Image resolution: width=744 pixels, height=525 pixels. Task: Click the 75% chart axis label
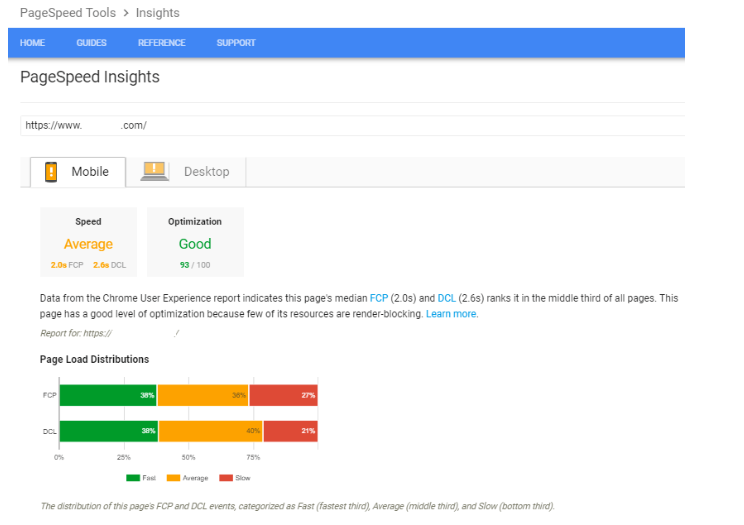pyautogui.click(x=253, y=458)
